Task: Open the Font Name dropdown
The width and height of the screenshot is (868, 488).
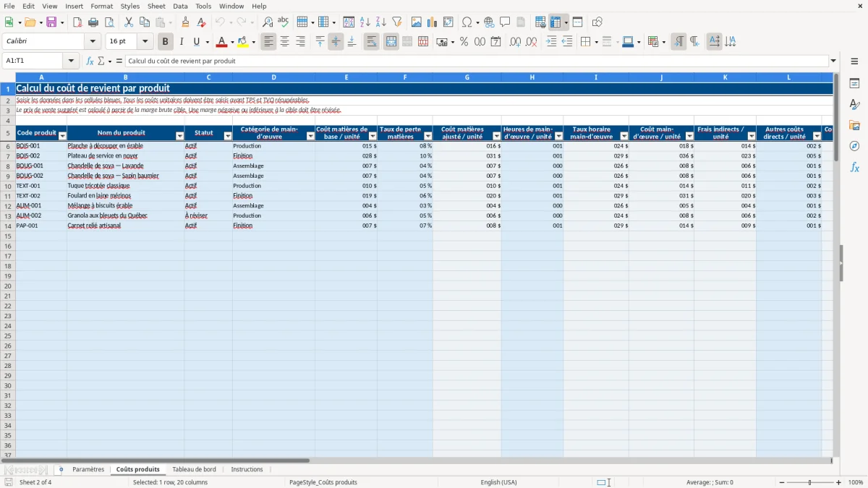Action: 93,42
